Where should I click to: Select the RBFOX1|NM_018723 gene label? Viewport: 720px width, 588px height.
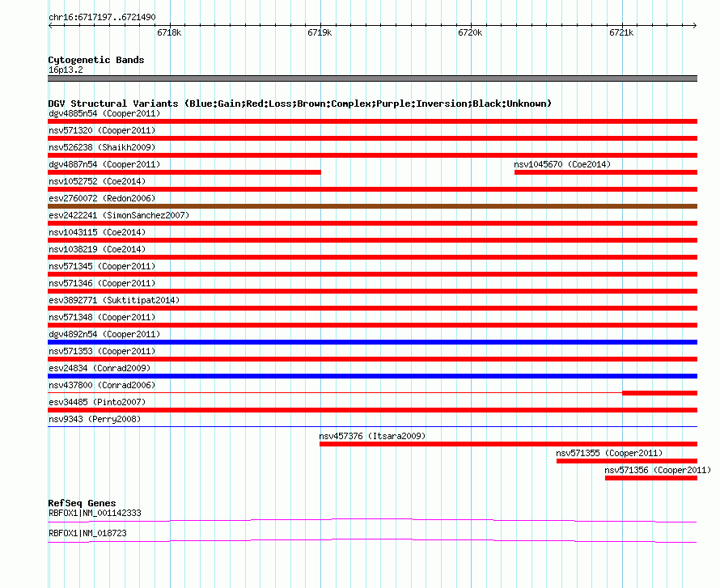point(87,533)
